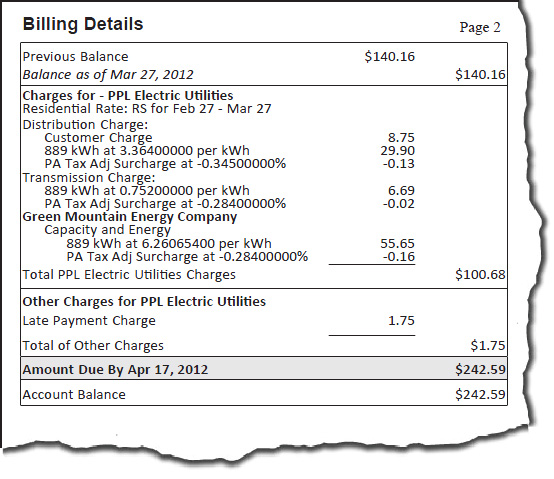Click the Page 2 label

480,27
